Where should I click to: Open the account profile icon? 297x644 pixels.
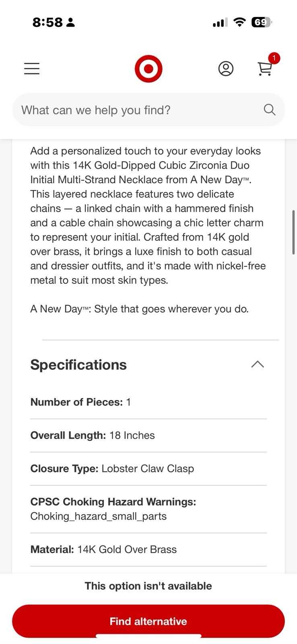click(226, 69)
